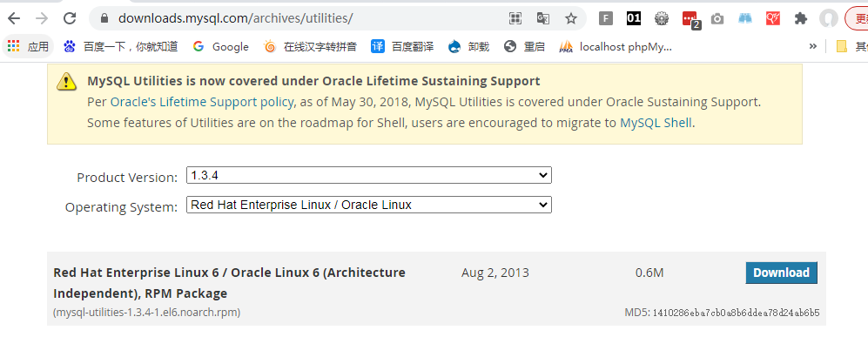Click the mysql-utilities-1.3.4-1.el6.noarch.rpm filename
Viewport: 868px width, 337px height.
click(x=146, y=313)
